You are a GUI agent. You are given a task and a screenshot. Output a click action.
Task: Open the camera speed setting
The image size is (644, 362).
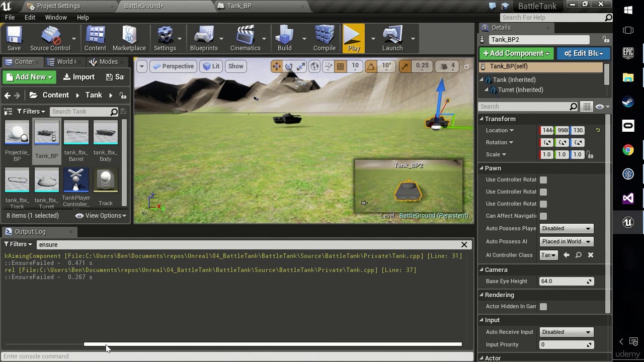tap(447, 66)
